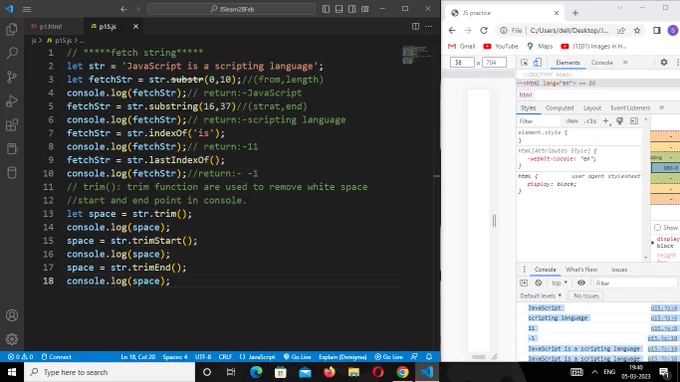680x382 pixels.
Task: Toggle the primary side bar layout icon
Action: tap(326, 9)
